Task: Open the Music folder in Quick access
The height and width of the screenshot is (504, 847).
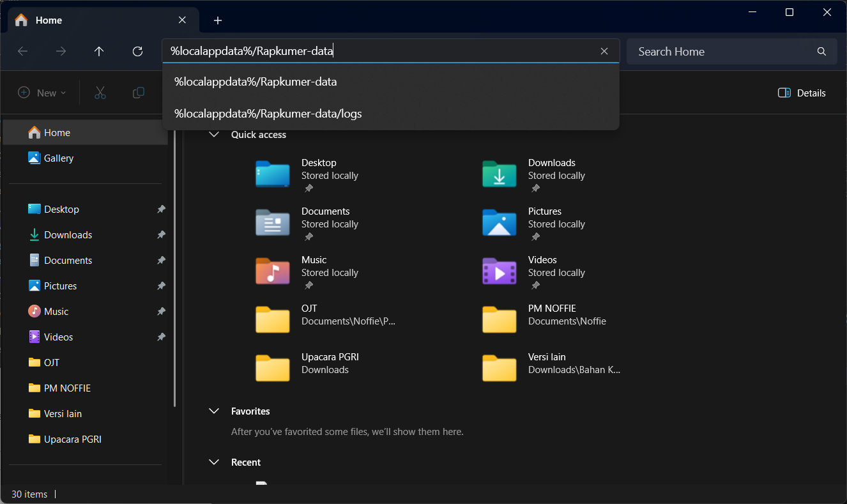Action: tap(273, 271)
